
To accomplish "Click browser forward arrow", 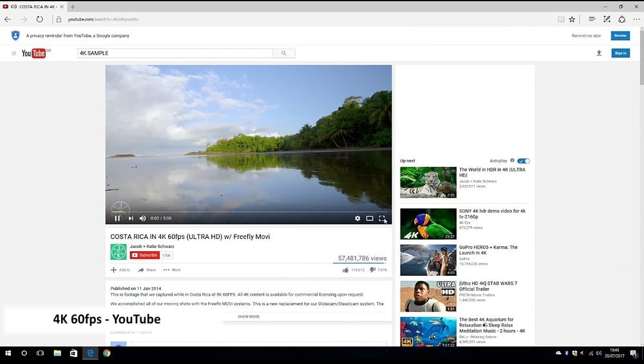I will click(x=24, y=19).
